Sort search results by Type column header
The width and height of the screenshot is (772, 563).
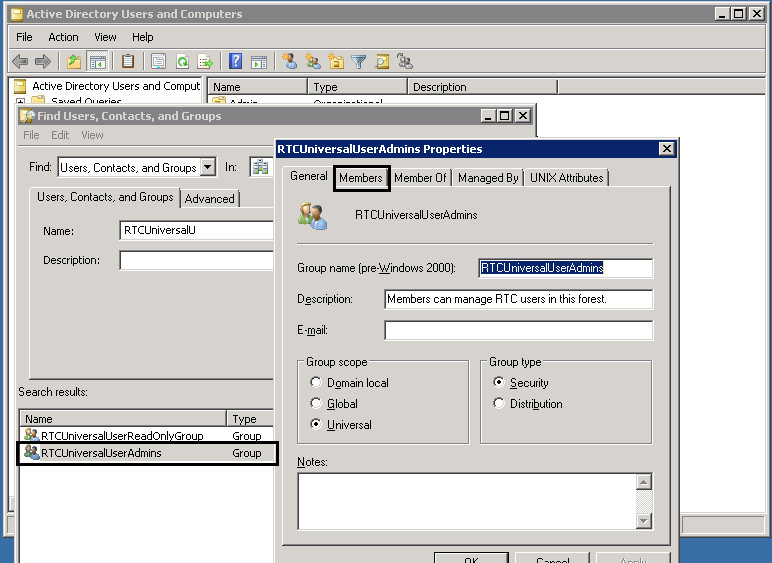[x=250, y=418]
